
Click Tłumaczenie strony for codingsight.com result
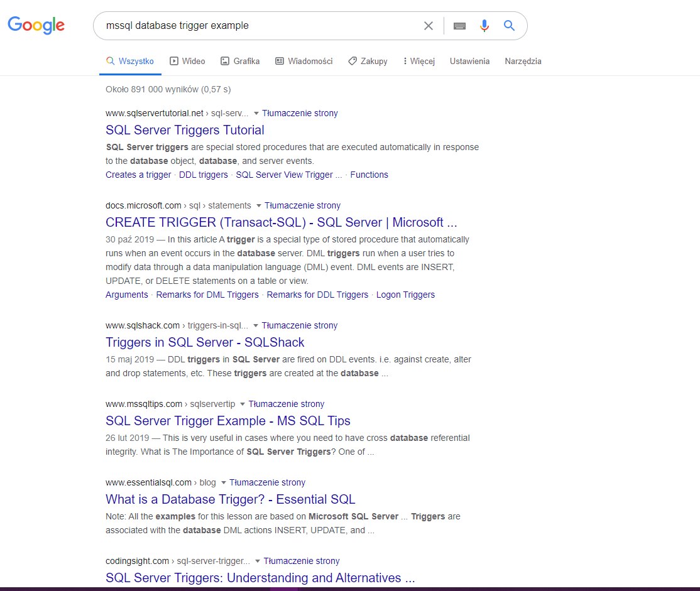click(302, 561)
